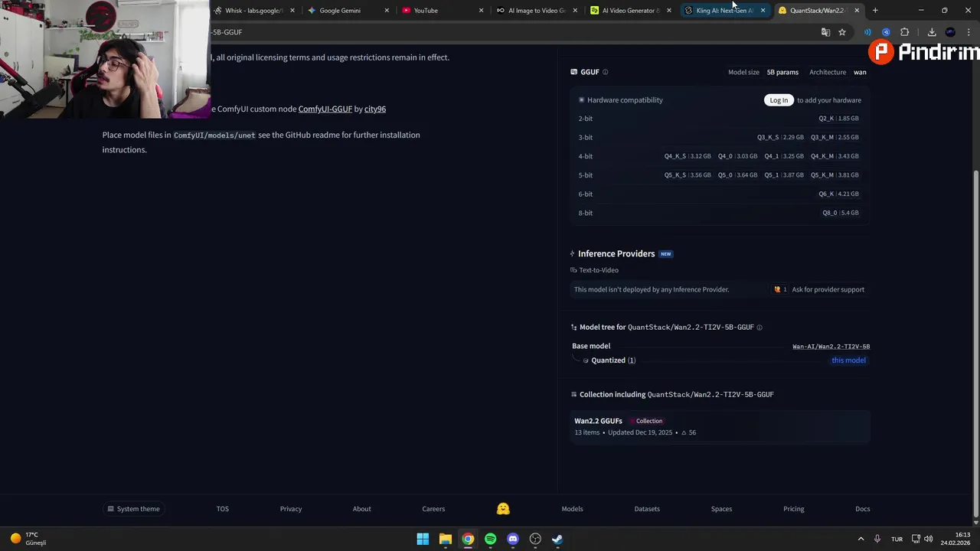980x551 pixels.
Task: Select the Q5_1 3.87 GB quantization
Action: point(784,175)
